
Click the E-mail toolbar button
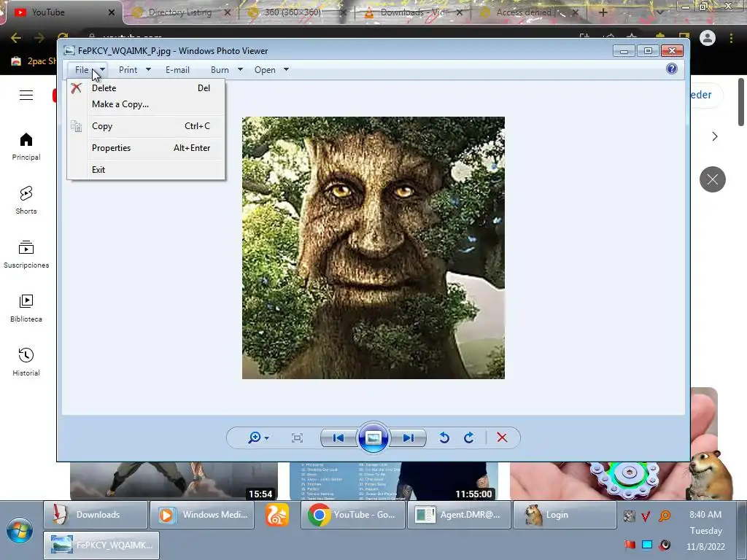click(177, 70)
